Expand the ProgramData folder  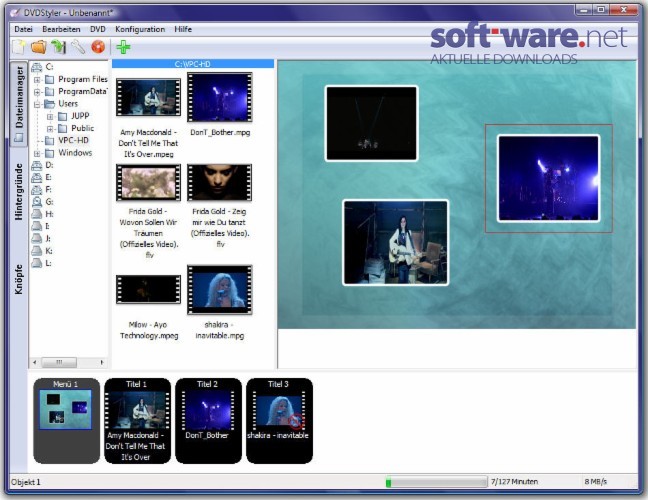(37, 92)
